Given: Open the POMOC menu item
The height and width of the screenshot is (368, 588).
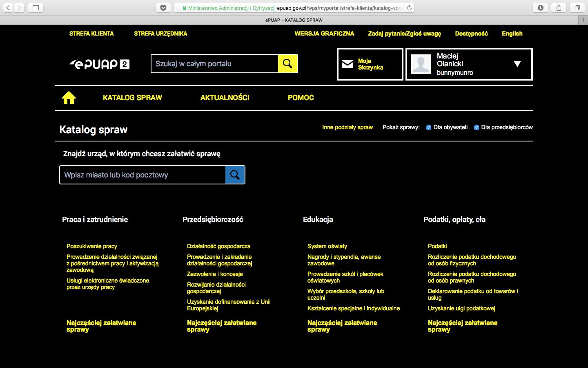Looking at the screenshot, I should click(301, 98).
